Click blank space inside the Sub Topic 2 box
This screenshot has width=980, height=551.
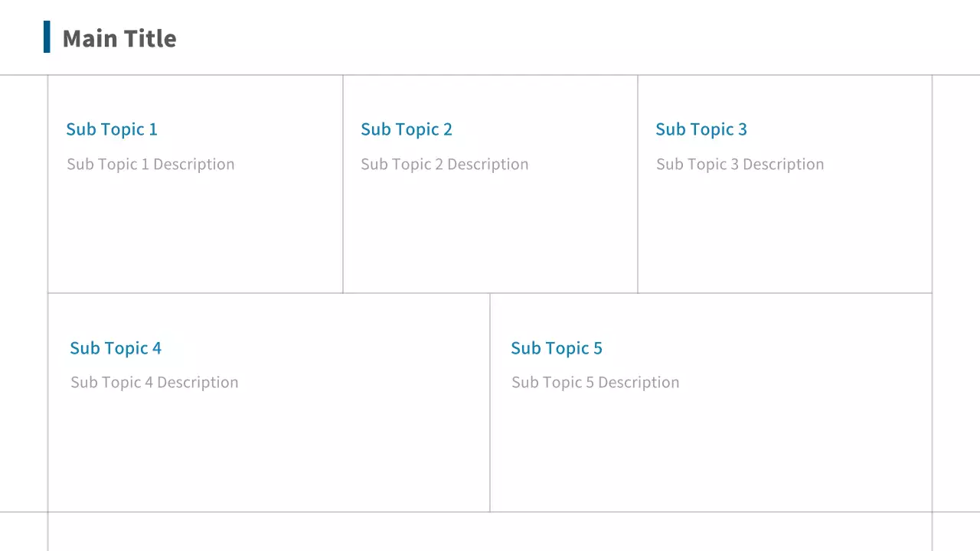(x=490, y=237)
